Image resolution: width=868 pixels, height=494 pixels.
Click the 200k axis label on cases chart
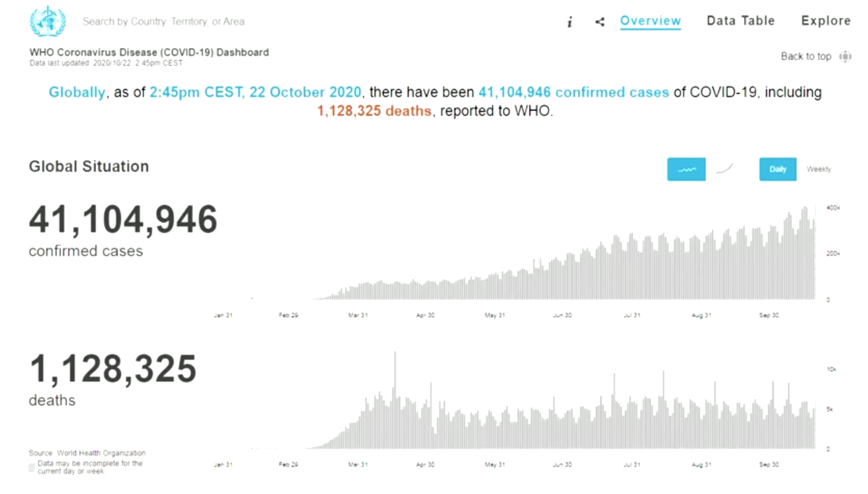(833, 254)
